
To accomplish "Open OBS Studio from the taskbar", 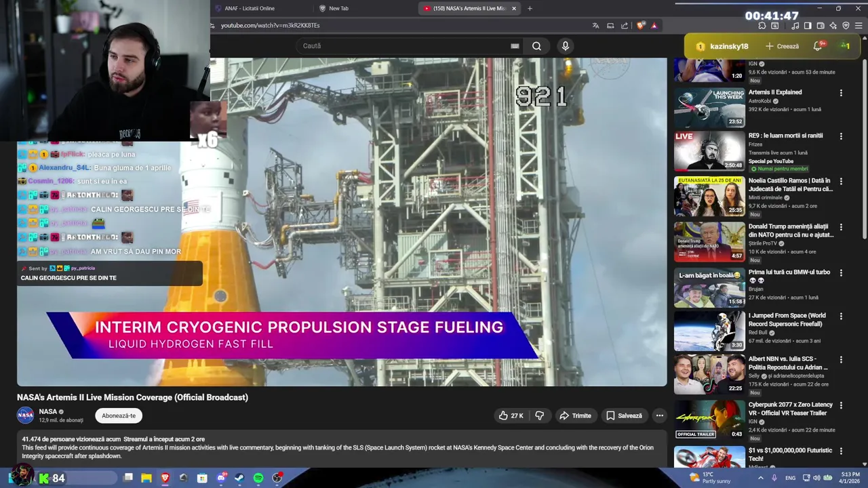I will [277, 478].
